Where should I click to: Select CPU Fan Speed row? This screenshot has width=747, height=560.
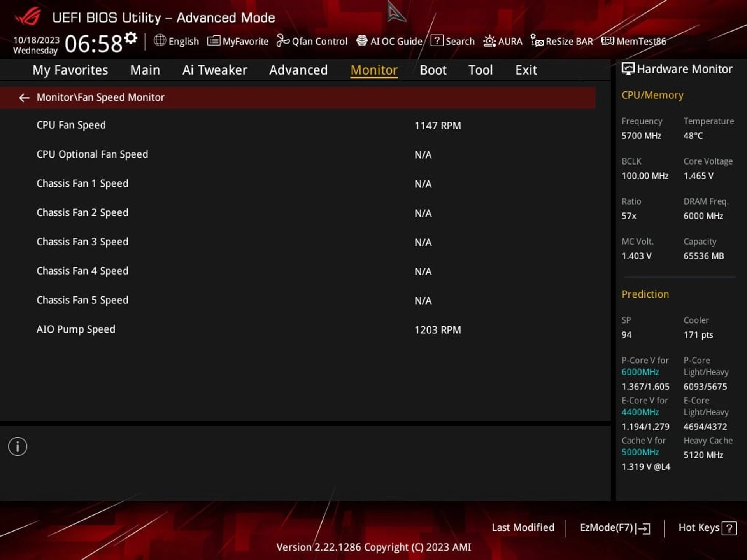tap(298, 125)
